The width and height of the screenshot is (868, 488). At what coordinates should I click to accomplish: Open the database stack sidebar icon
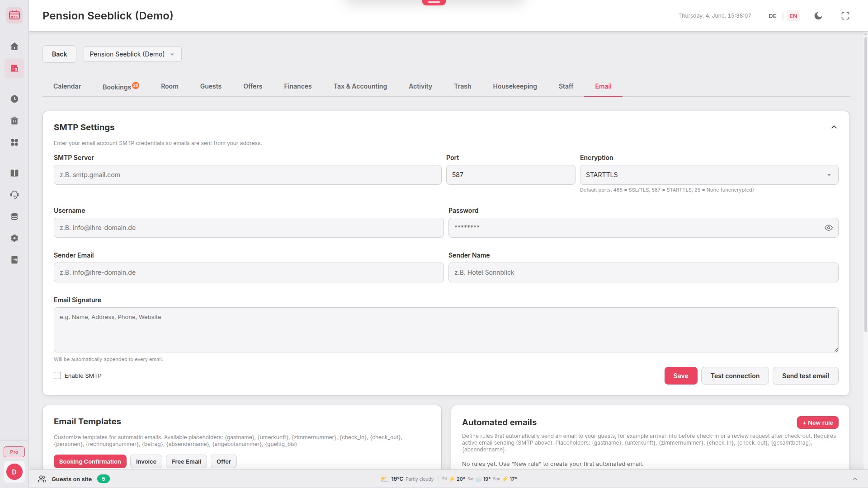[14, 216]
